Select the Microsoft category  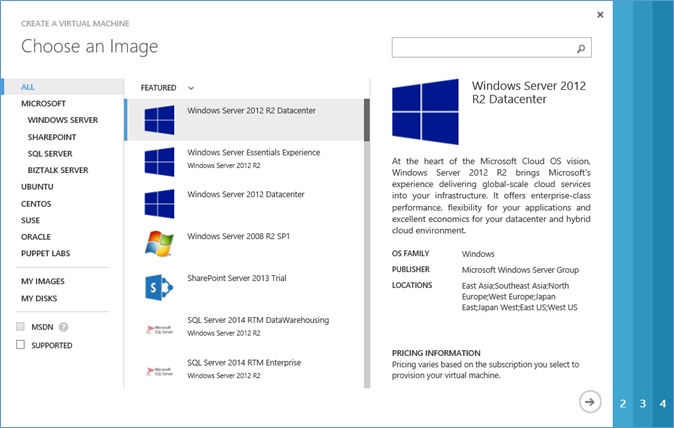pos(43,104)
